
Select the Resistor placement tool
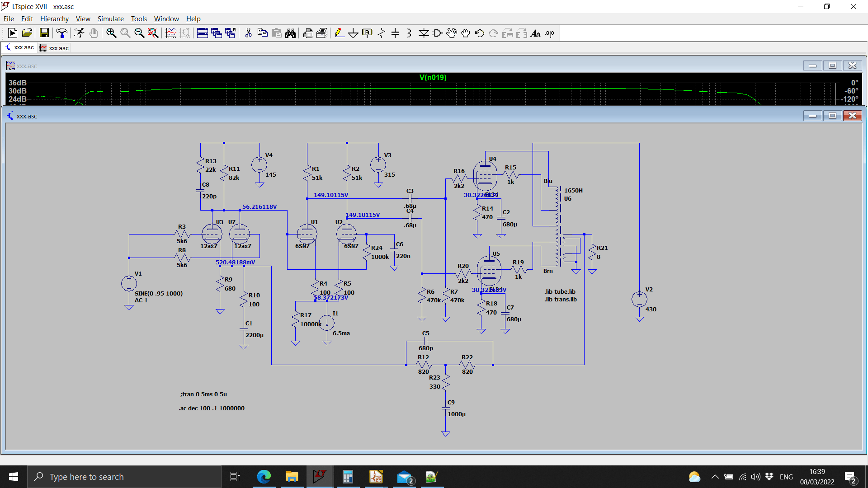coord(382,33)
